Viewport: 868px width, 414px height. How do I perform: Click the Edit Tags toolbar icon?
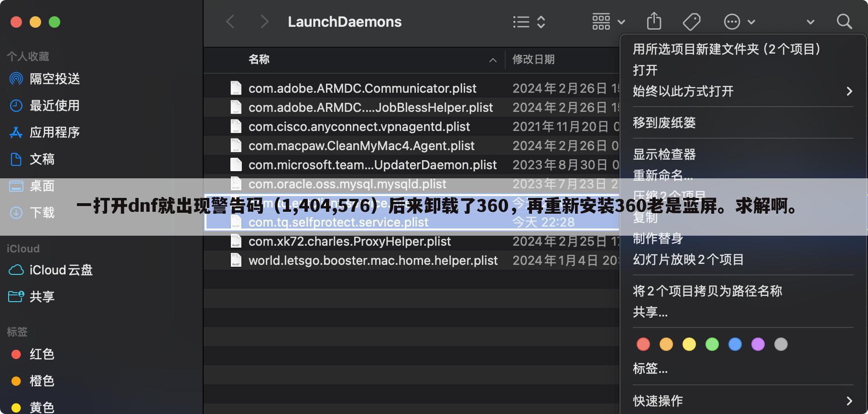pos(692,22)
